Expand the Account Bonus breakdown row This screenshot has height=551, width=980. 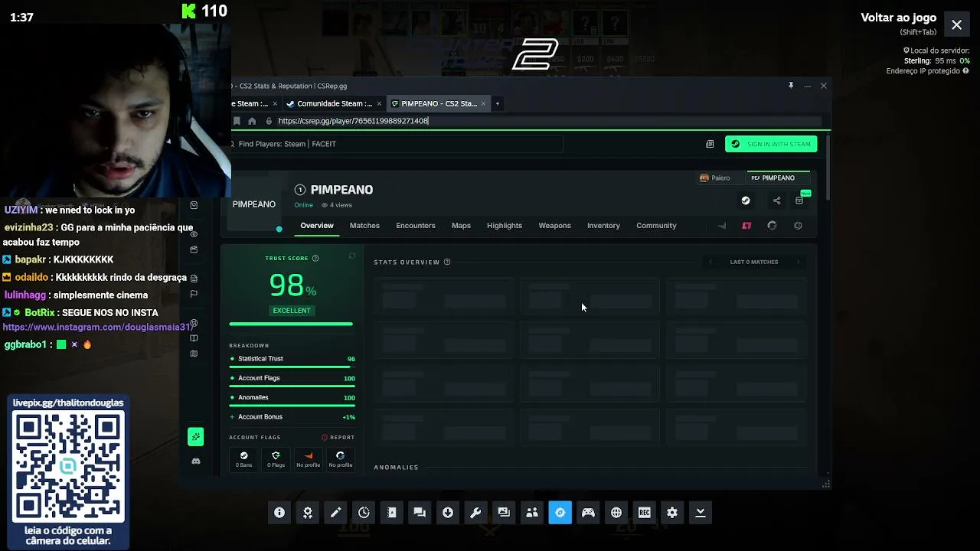pos(292,417)
